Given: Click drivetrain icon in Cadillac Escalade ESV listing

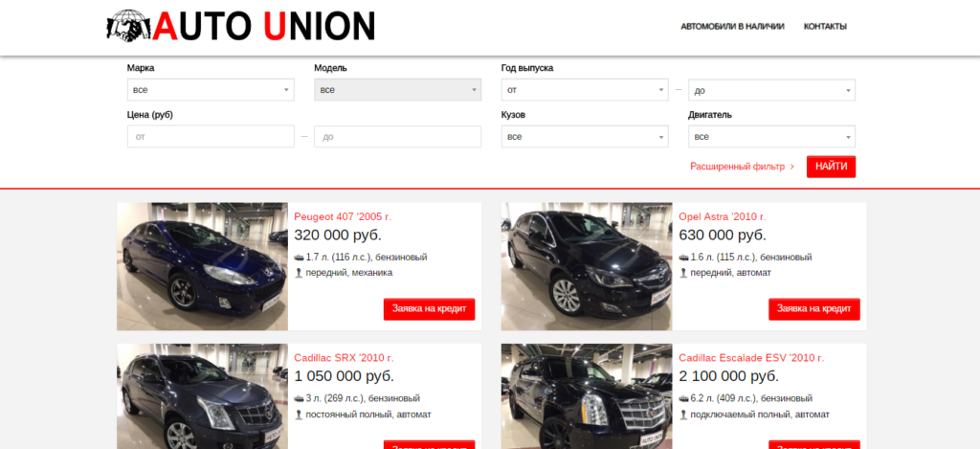Looking at the screenshot, I should point(683,414).
